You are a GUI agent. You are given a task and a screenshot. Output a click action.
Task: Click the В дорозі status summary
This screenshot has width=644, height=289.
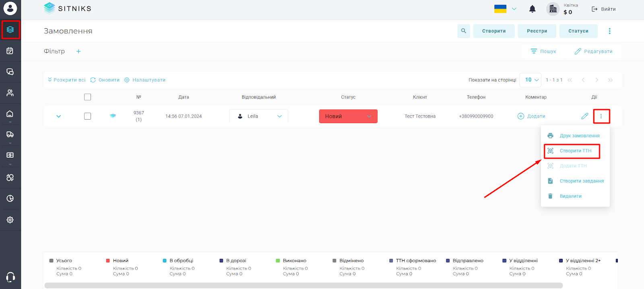click(235, 267)
